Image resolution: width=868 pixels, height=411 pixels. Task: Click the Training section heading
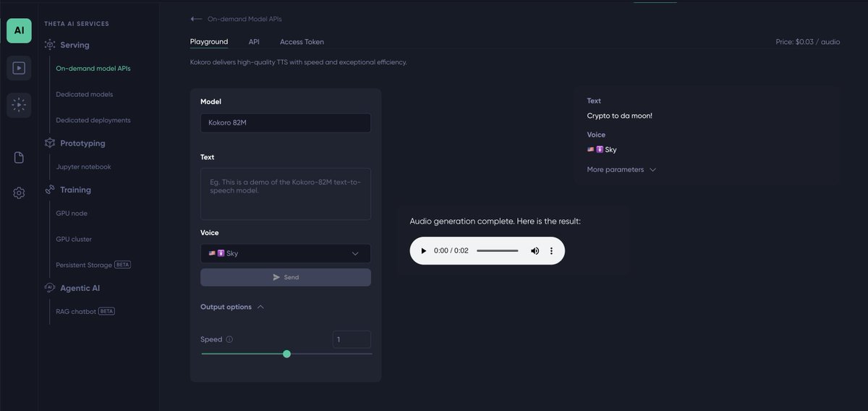[75, 190]
